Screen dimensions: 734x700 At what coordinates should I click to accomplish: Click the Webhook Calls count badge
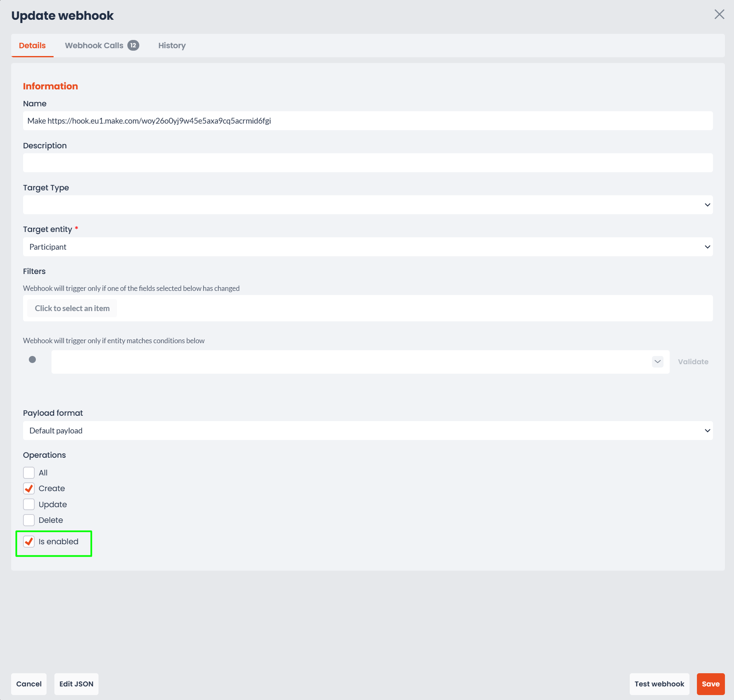133,45
